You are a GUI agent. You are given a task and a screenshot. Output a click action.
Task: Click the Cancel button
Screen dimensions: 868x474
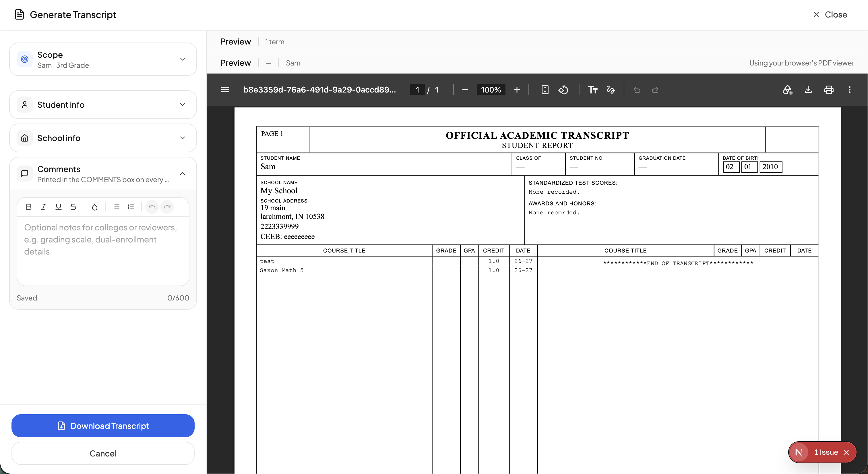[103, 453]
